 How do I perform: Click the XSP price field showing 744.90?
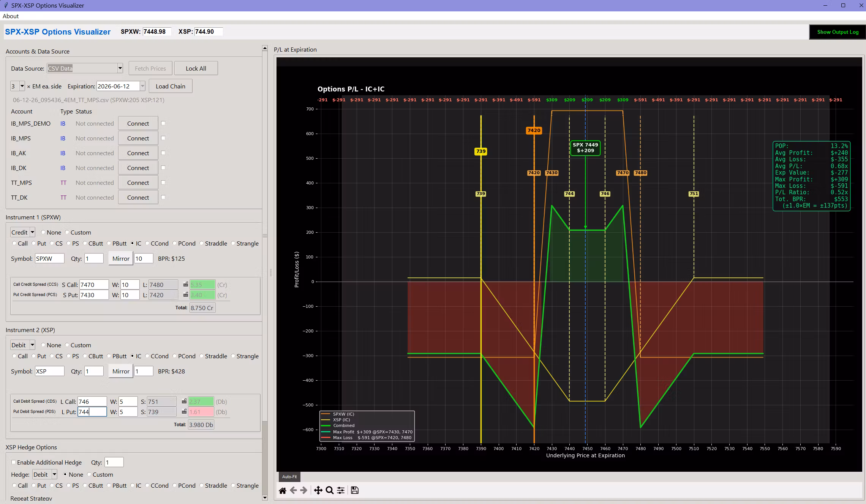click(209, 31)
